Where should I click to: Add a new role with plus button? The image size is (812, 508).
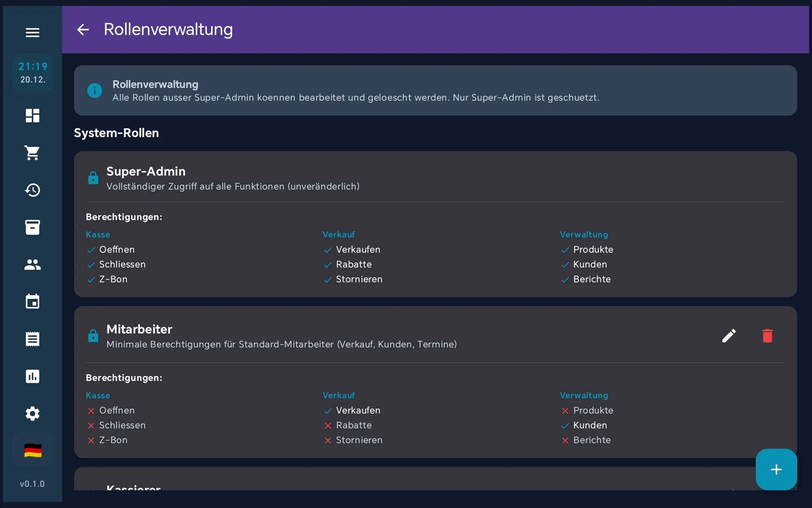pyautogui.click(x=776, y=469)
